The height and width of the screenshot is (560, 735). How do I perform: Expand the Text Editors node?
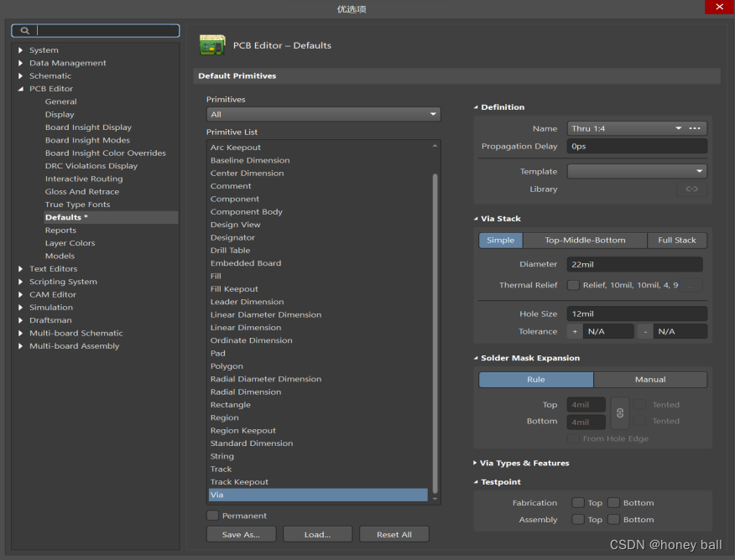(x=20, y=269)
